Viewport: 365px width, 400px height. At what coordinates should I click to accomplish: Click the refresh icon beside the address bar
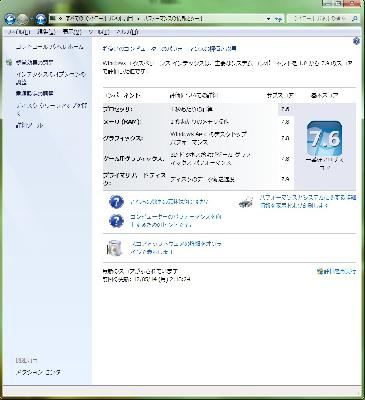278,19
